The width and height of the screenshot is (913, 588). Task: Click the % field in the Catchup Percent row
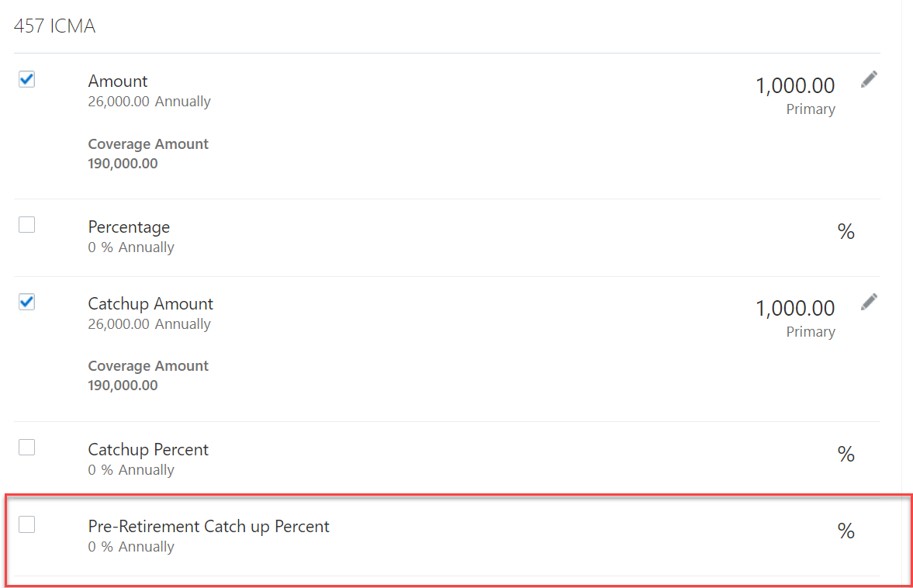[846, 454]
